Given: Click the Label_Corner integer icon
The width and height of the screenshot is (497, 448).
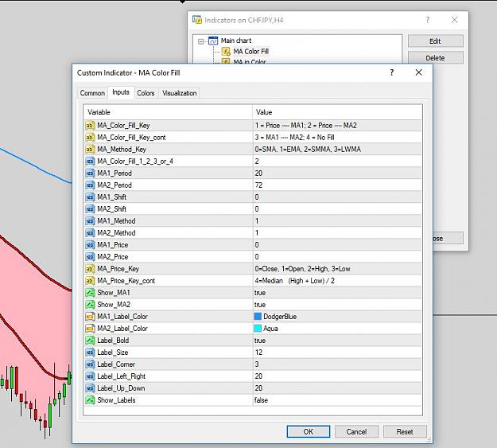Looking at the screenshot, I should click(x=90, y=364).
